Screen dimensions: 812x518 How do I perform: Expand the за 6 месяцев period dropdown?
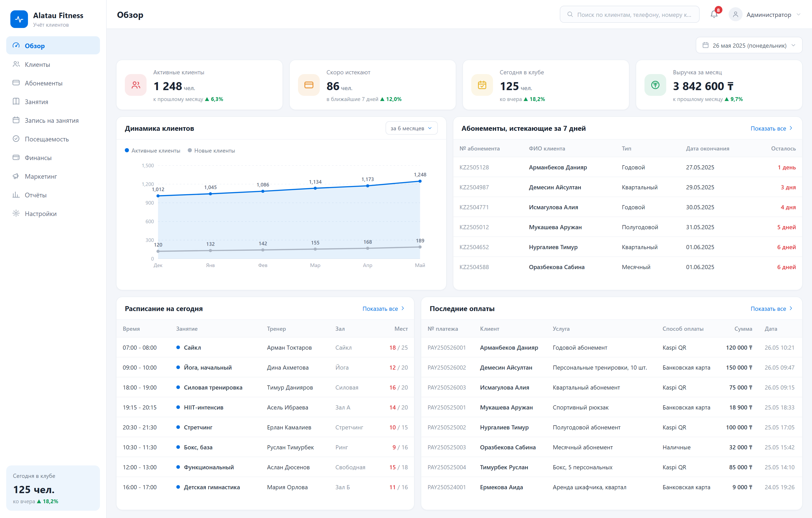click(411, 128)
